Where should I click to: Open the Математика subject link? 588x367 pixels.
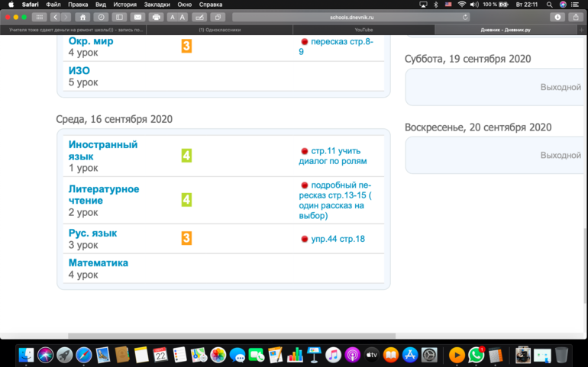click(99, 262)
